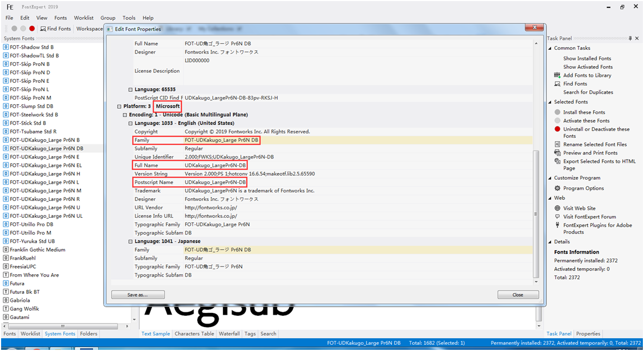
Task: Click the Postscript Name value UDKakugo_LargePr6N-DB
Action: 215,182
